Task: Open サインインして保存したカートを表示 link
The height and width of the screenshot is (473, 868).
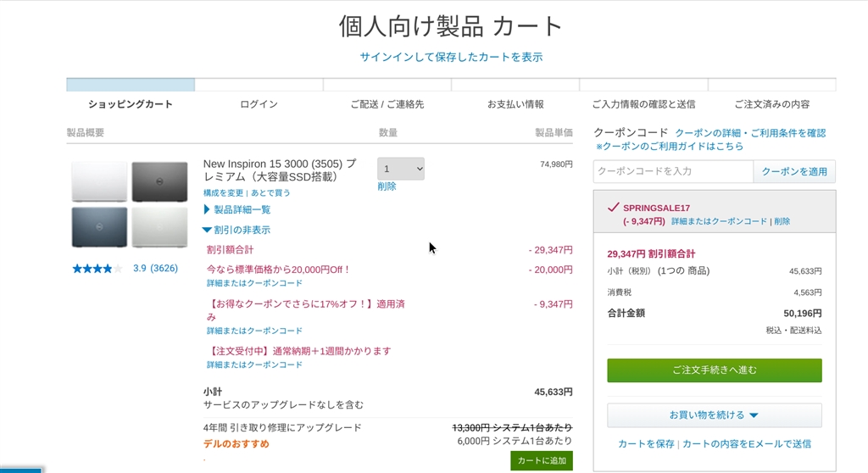Action: [451, 58]
